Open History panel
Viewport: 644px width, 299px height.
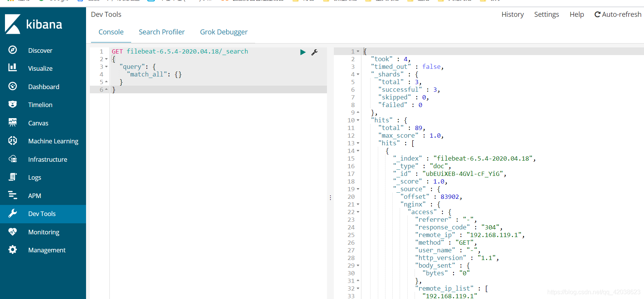click(513, 15)
